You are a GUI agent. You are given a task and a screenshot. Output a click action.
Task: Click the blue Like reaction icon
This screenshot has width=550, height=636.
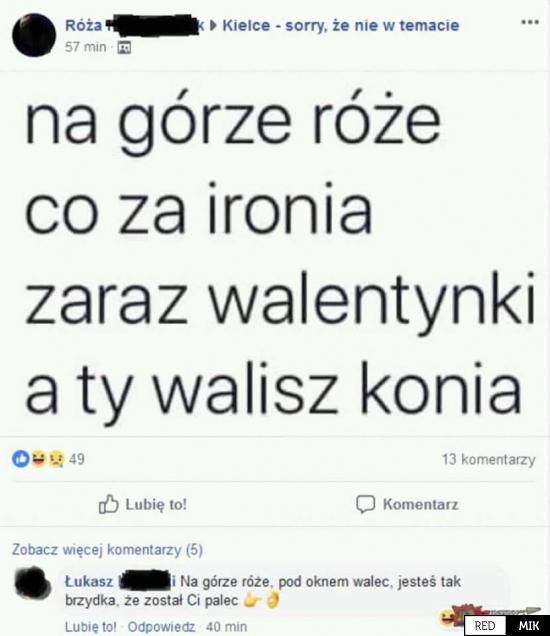click(20, 459)
